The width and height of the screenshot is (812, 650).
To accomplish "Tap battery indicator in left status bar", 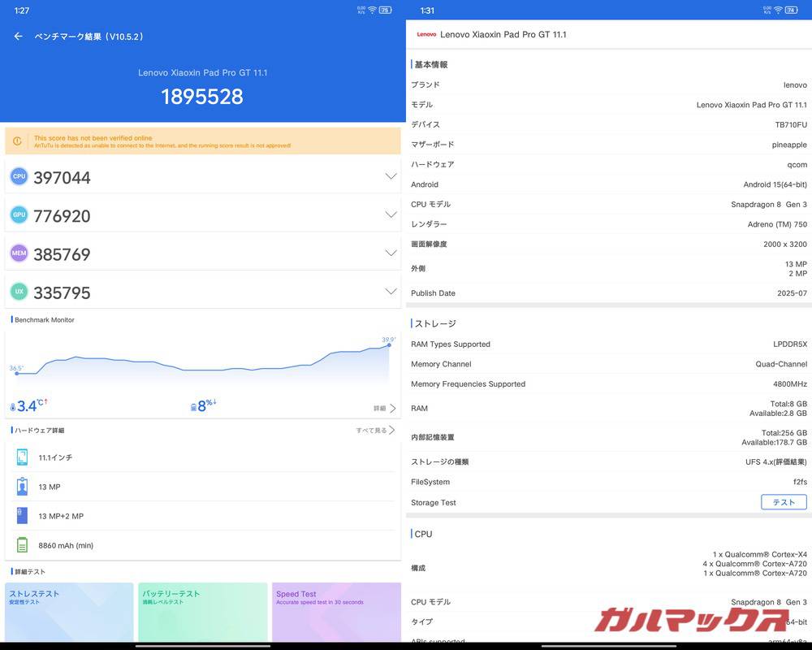I will (x=385, y=10).
